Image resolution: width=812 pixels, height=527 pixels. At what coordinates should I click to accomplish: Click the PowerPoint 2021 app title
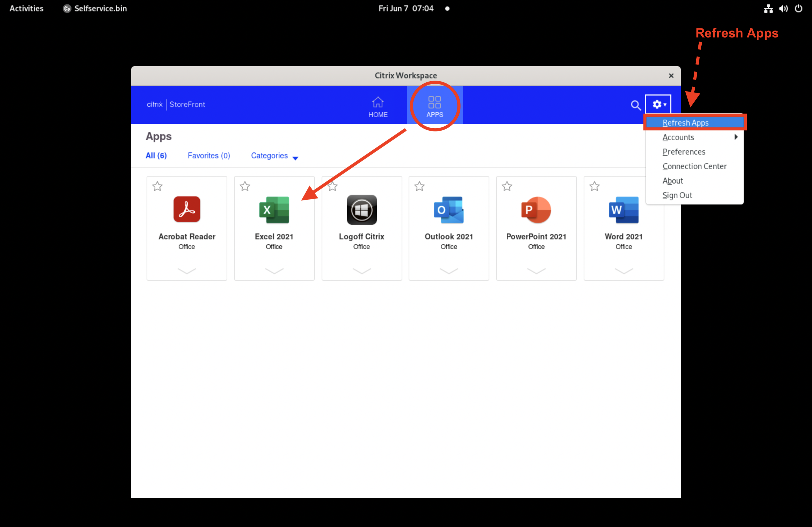click(x=536, y=236)
